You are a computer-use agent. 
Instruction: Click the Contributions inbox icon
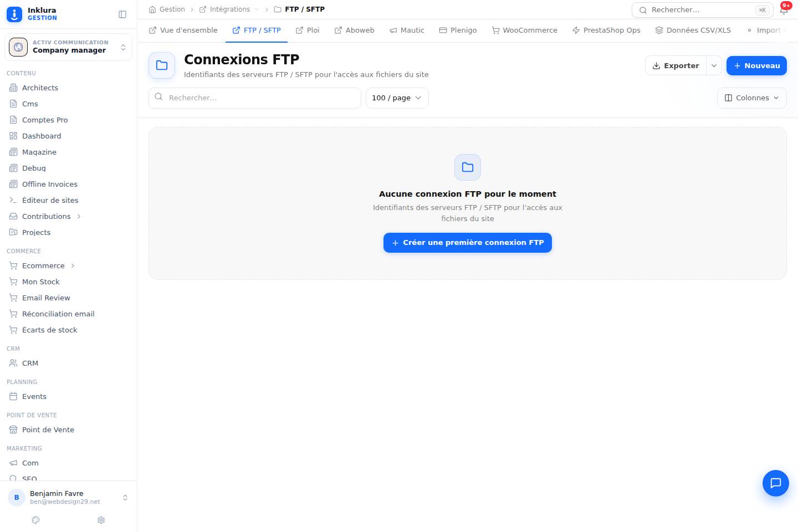(13, 216)
